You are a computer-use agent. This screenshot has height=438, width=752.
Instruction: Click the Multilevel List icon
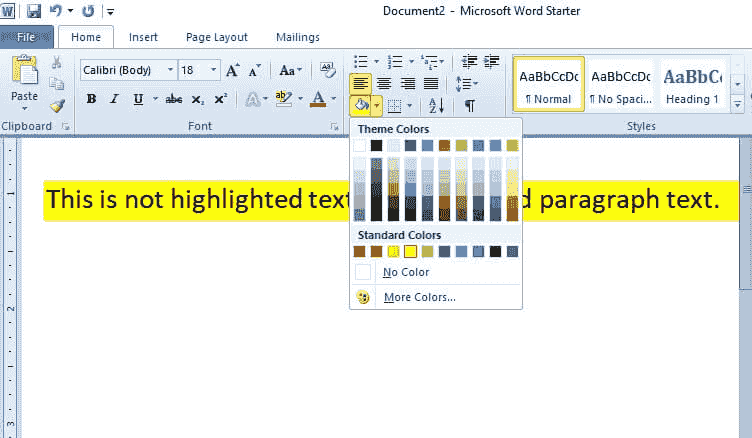click(x=429, y=61)
